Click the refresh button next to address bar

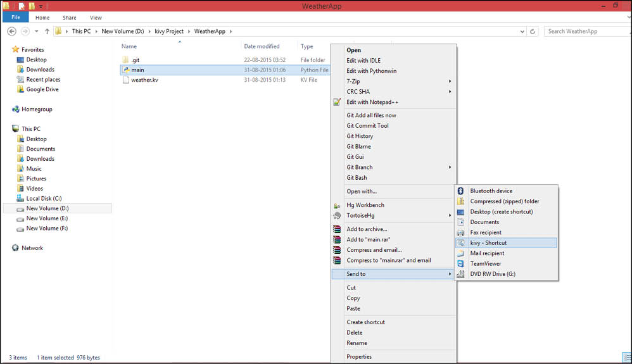(533, 31)
